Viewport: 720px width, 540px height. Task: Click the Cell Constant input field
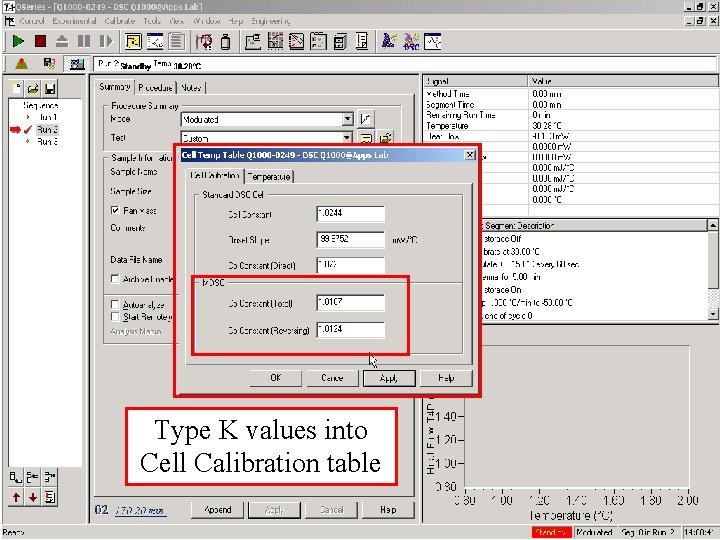[x=350, y=214]
